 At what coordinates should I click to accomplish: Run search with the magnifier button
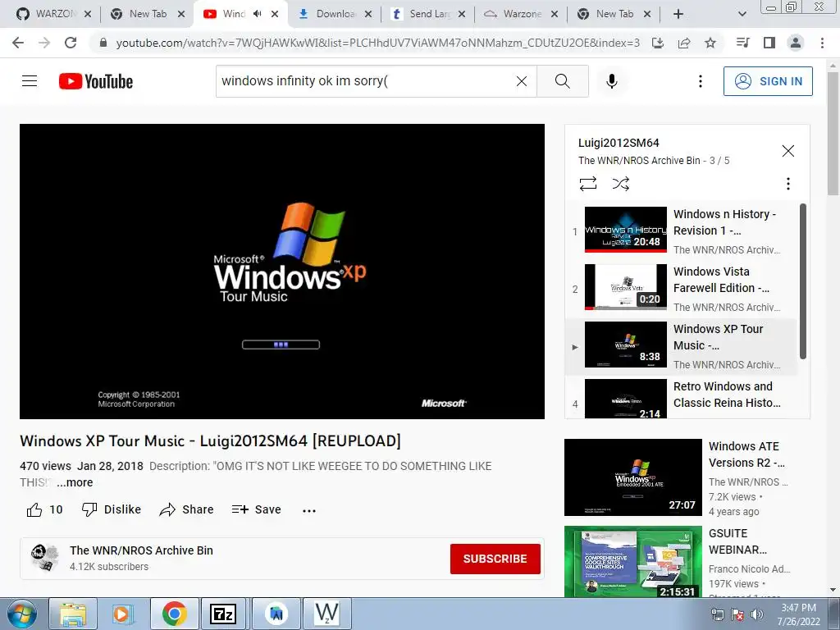563,81
